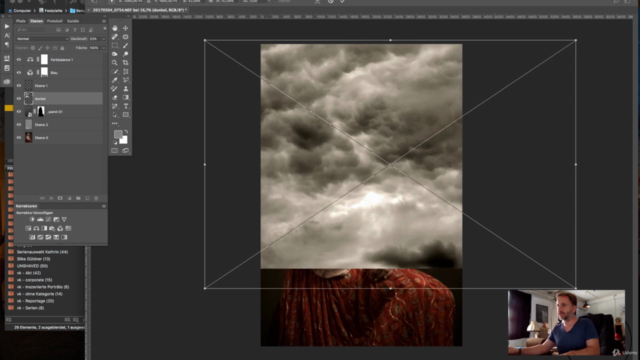Click the background color swatch
640x360 pixels.
point(124,140)
